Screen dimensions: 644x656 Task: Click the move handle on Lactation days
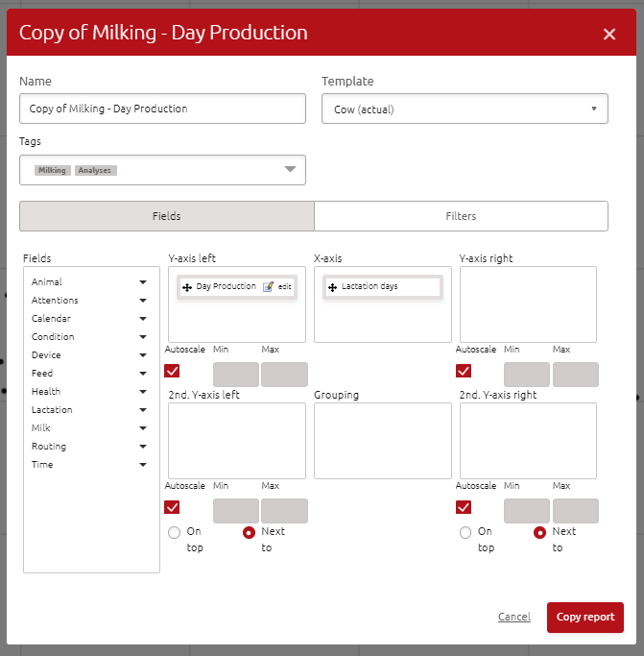coord(332,287)
